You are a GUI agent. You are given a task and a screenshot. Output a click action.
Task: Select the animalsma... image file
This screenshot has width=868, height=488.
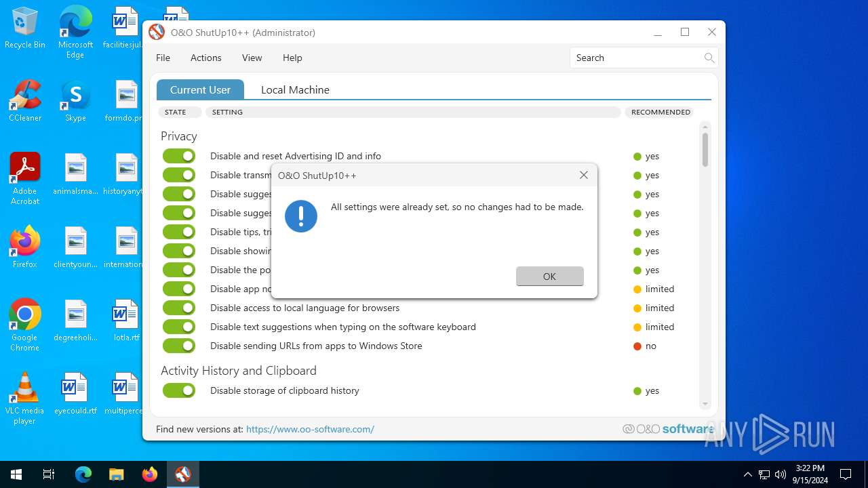(75, 174)
